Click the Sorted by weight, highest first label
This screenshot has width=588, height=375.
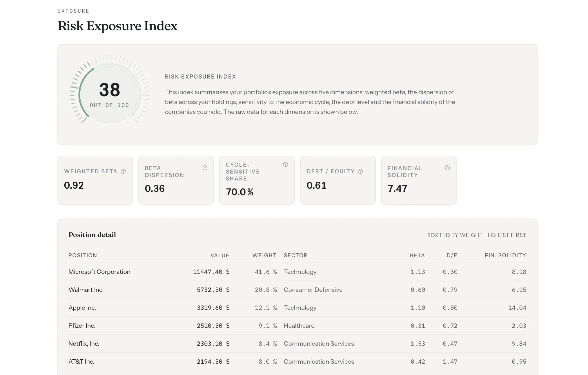477,235
